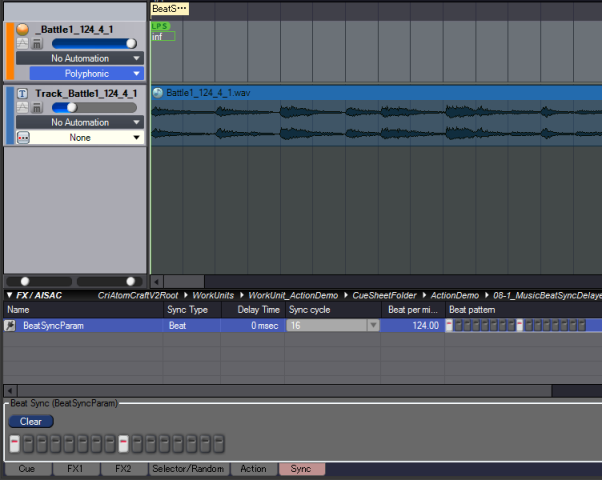602x480 pixels.
Task: Open No Automation dropdown on Track_Battle1_124_4_1
Action: [x=80, y=122]
